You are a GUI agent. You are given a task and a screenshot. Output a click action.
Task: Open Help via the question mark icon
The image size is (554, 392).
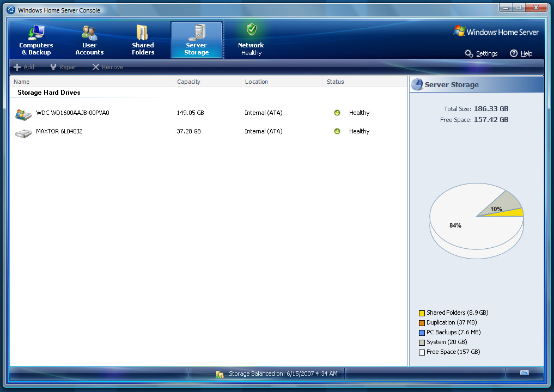(x=514, y=53)
